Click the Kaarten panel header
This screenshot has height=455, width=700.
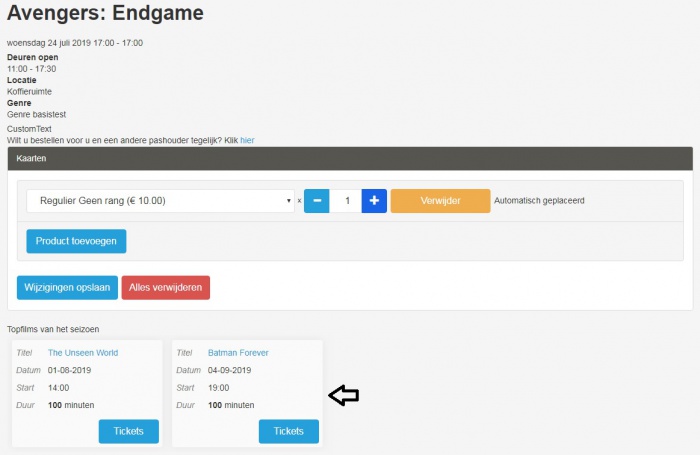(350, 159)
